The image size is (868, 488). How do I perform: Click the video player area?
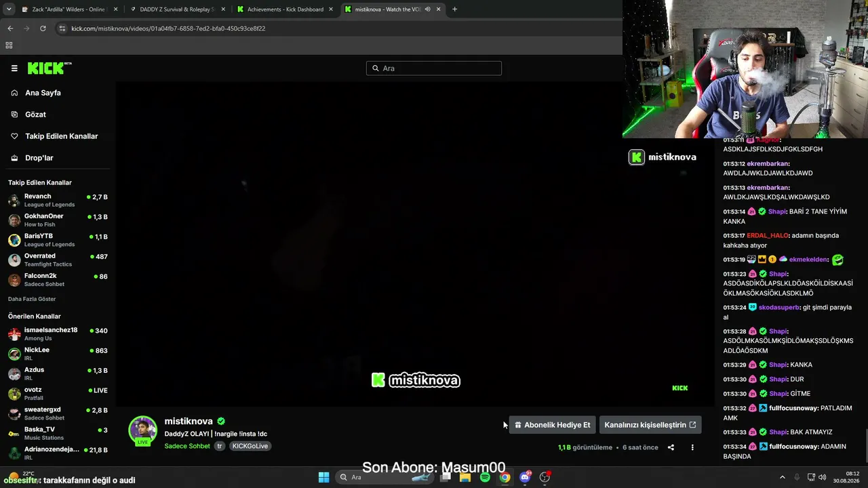click(x=415, y=244)
